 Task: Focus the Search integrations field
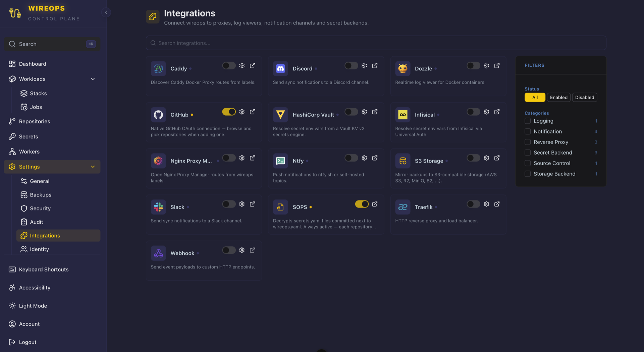[376, 43]
